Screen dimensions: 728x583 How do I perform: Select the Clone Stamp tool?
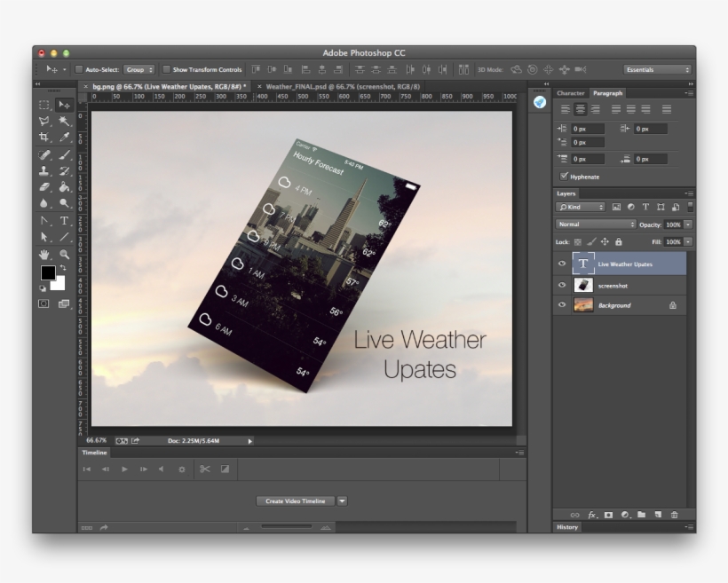coord(44,170)
